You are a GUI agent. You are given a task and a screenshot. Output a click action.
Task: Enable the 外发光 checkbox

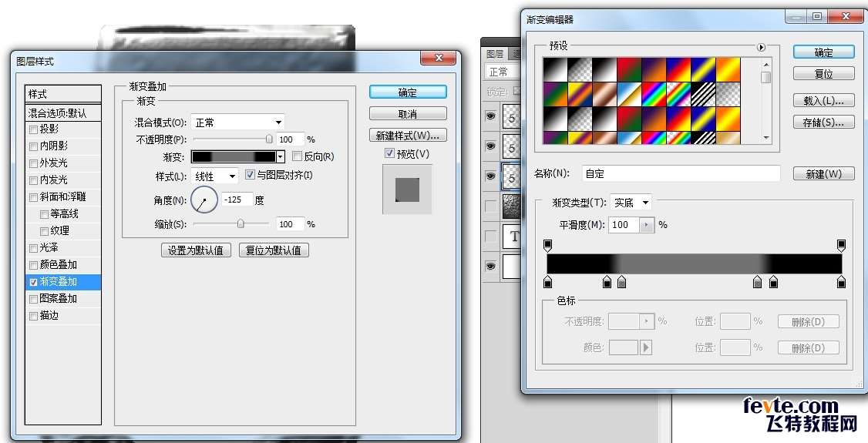tap(33, 163)
